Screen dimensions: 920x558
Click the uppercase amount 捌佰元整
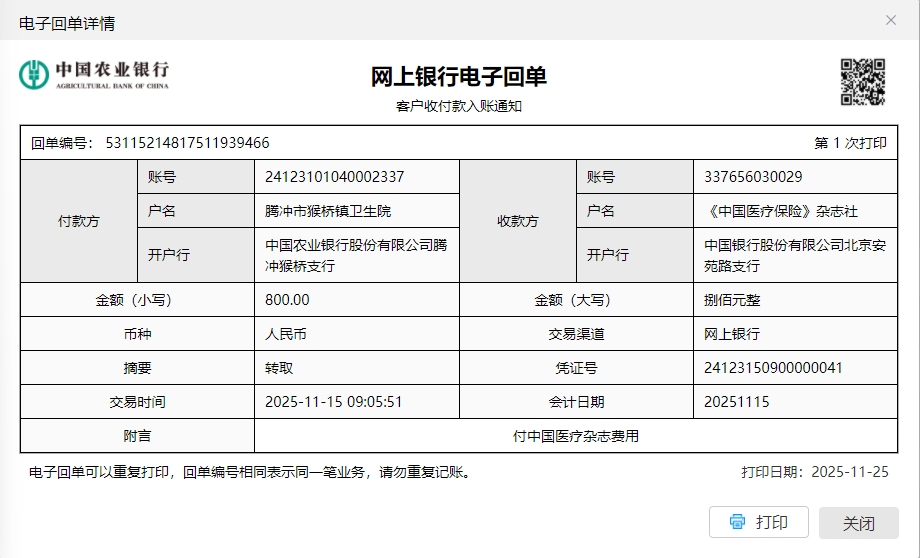click(x=732, y=300)
